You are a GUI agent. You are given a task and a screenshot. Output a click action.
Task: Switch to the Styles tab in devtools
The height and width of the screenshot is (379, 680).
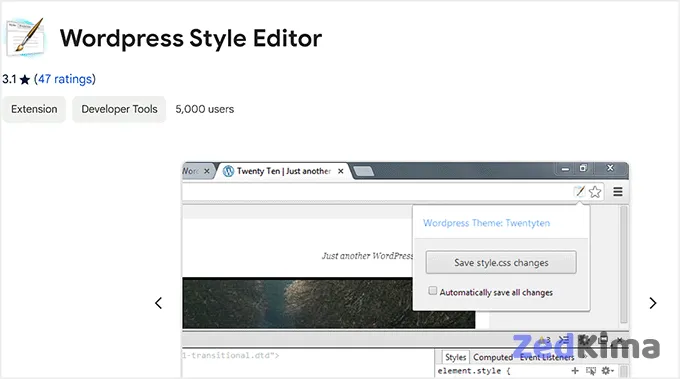pos(455,357)
